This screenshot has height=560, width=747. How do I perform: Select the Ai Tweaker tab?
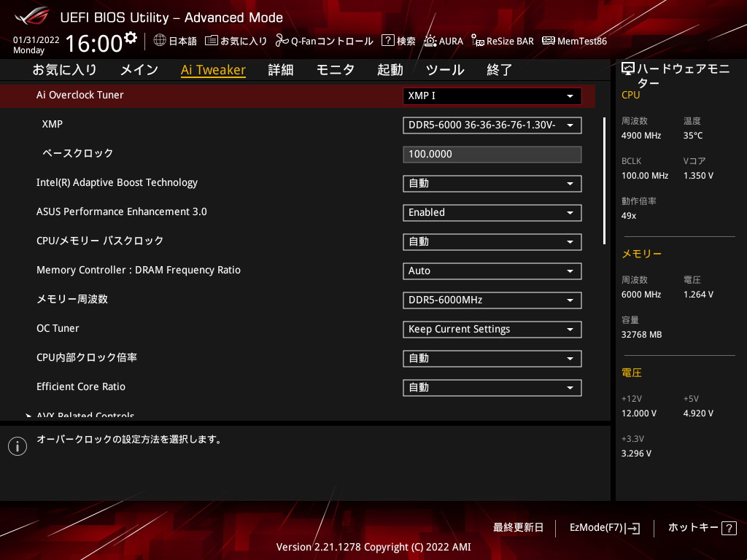pyautogui.click(x=213, y=70)
